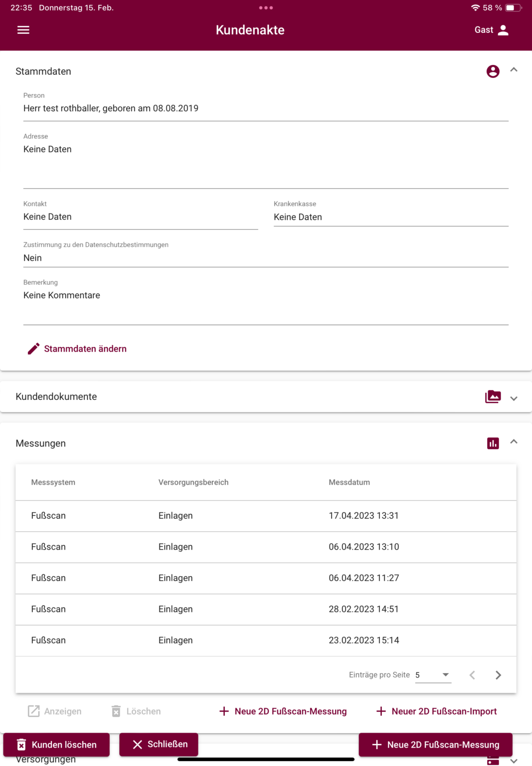
Task: Expand the Kundendokumente section
Action: (x=514, y=398)
